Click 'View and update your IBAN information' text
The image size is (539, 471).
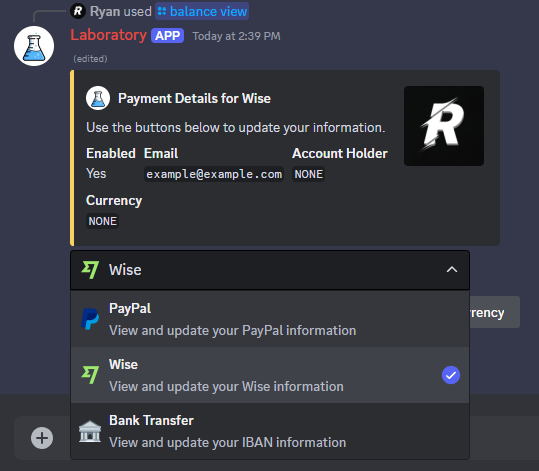click(227, 442)
